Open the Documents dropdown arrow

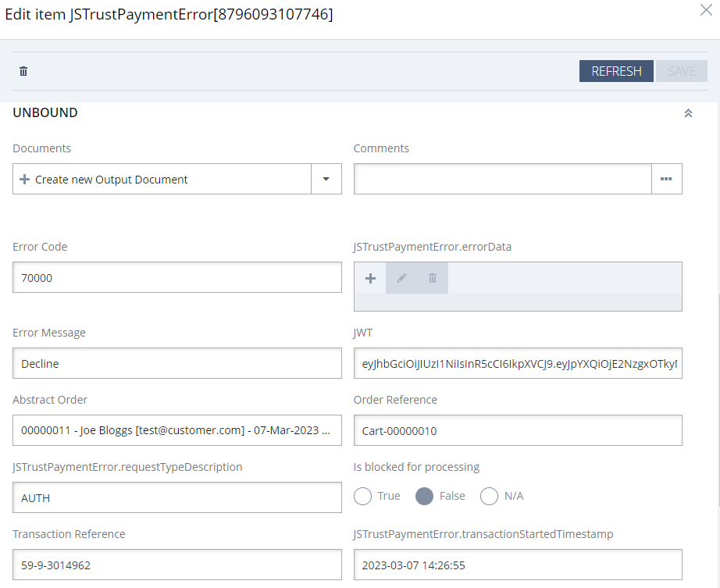click(326, 179)
